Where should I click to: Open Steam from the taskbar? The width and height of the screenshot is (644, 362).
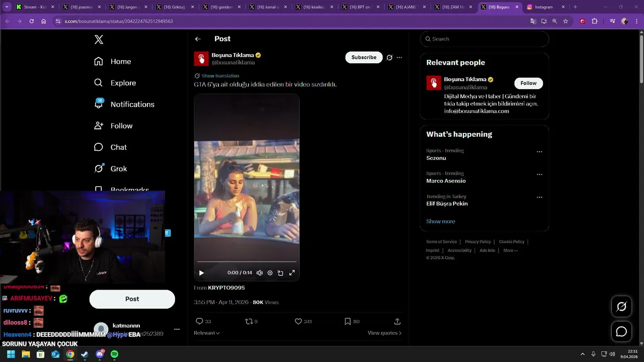coord(85,354)
